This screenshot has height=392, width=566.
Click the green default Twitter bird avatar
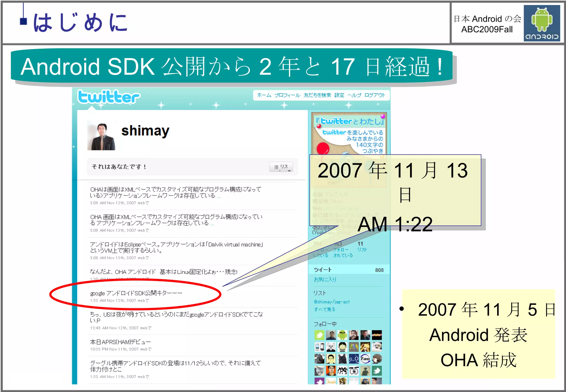319,335
